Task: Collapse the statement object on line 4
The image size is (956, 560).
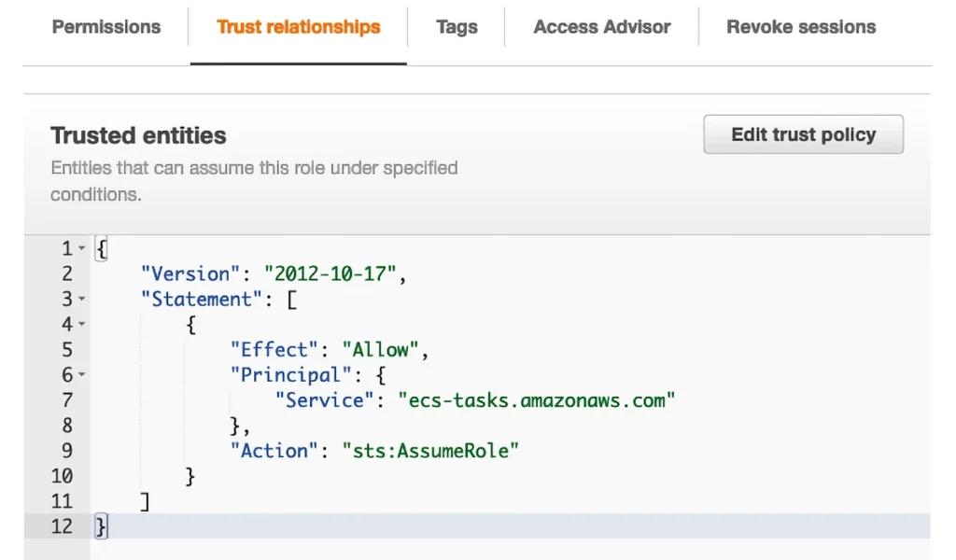Action: pyautogui.click(x=82, y=325)
